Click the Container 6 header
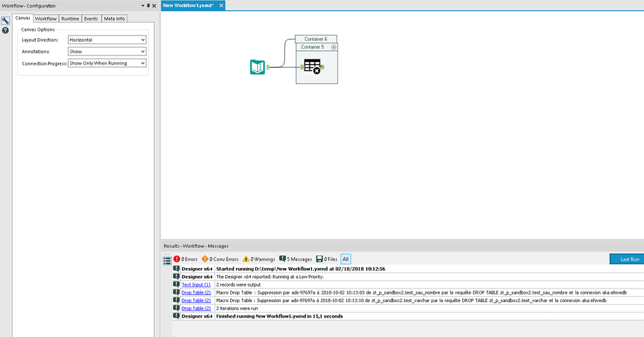644x337 pixels. [x=316, y=39]
